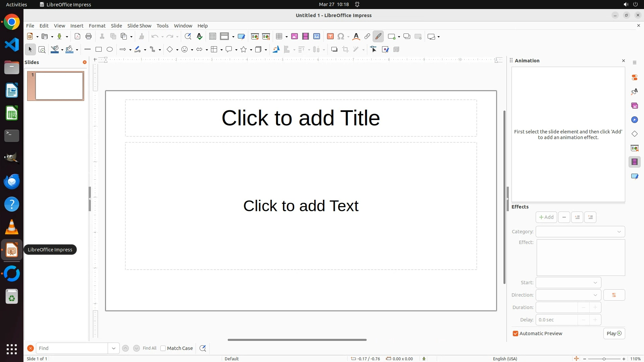
Task: Open the Slide Show menu
Action: 139,26
